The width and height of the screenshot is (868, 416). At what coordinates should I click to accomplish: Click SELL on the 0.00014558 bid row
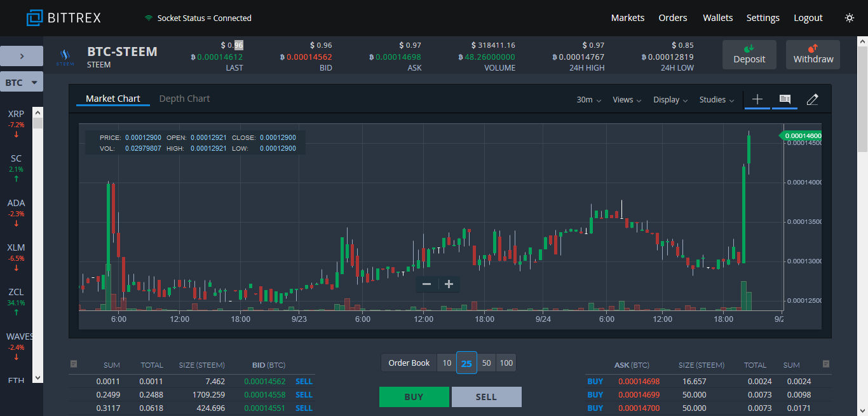tap(304, 395)
